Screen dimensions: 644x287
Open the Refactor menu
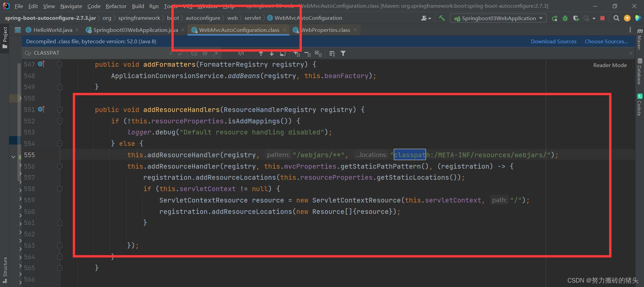(x=116, y=6)
